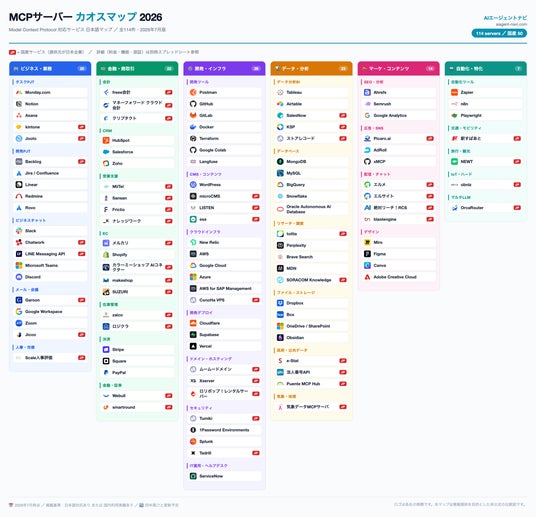
Task: Select the Google Analytics row
Action: tap(399, 116)
